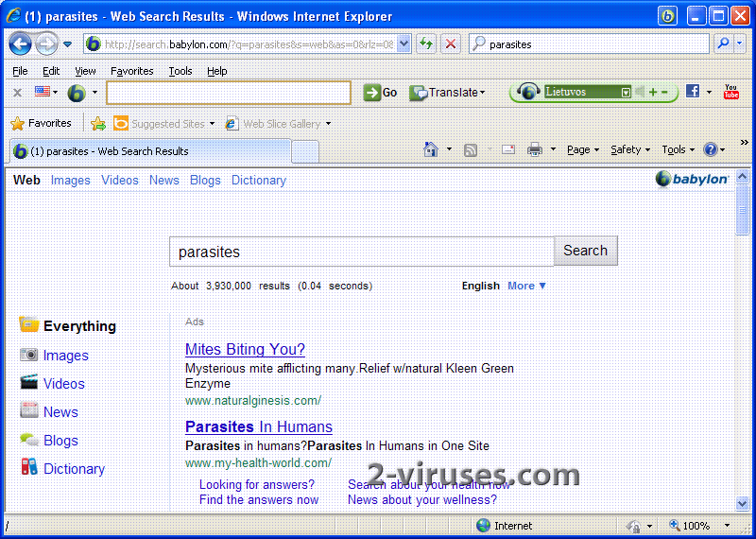
Task: Click the Read Mail envelope icon
Action: [507, 149]
